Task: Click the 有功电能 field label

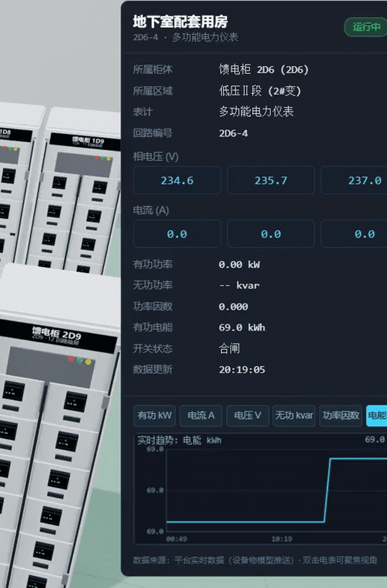Action: pyautogui.click(x=153, y=327)
